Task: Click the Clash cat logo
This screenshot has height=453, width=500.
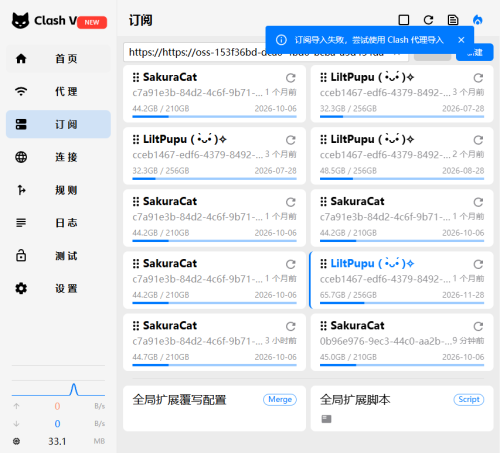Action: (20, 21)
